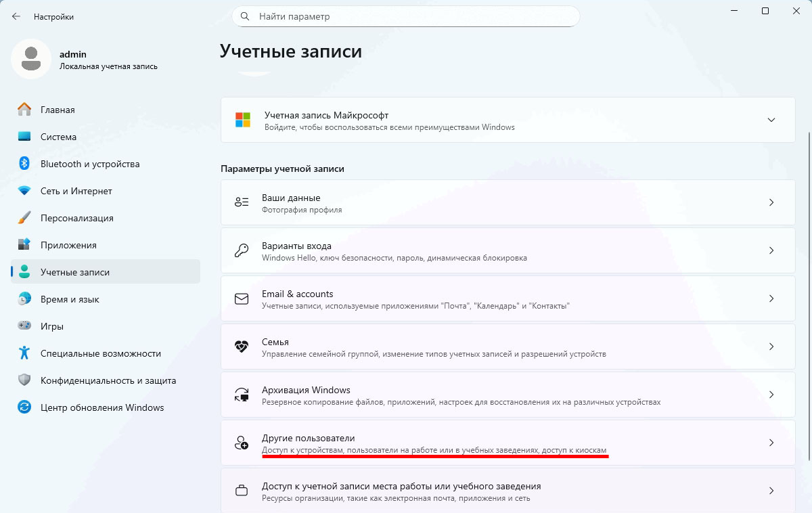Screen dimensions: 812x513
Task: Open the Семья settings row
Action: 507,347
